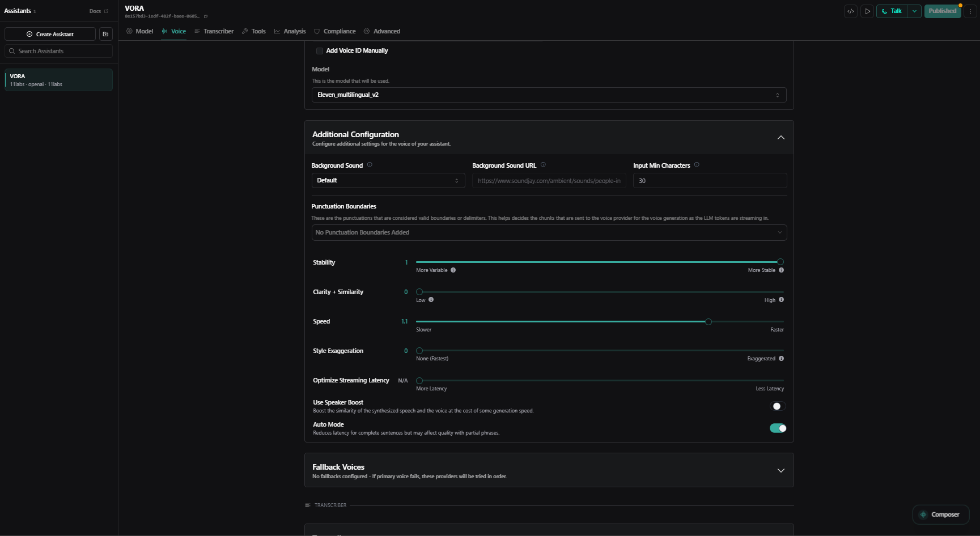Screen dimensions: 980x536
Task: Focus the Search Assistants field
Action: click(58, 51)
